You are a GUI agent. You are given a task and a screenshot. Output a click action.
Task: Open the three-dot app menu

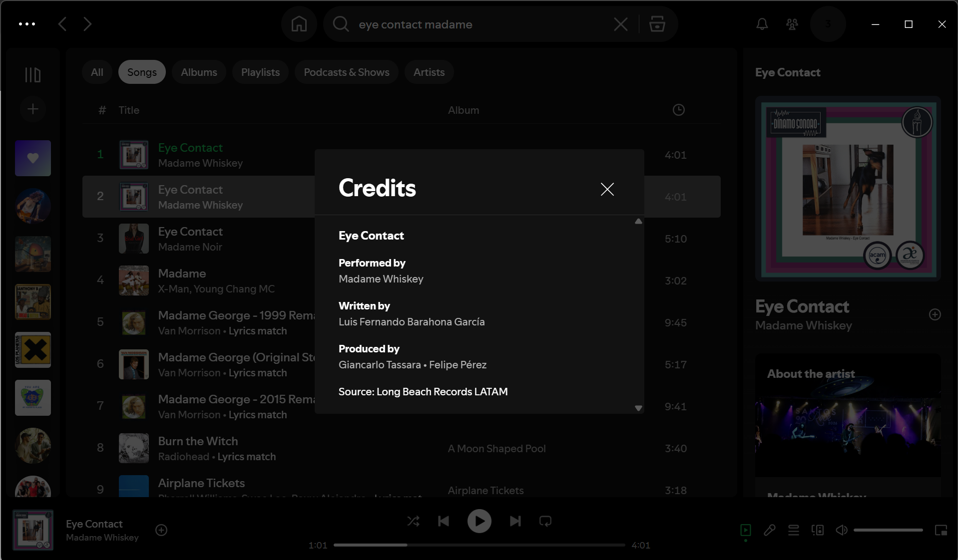(x=27, y=24)
